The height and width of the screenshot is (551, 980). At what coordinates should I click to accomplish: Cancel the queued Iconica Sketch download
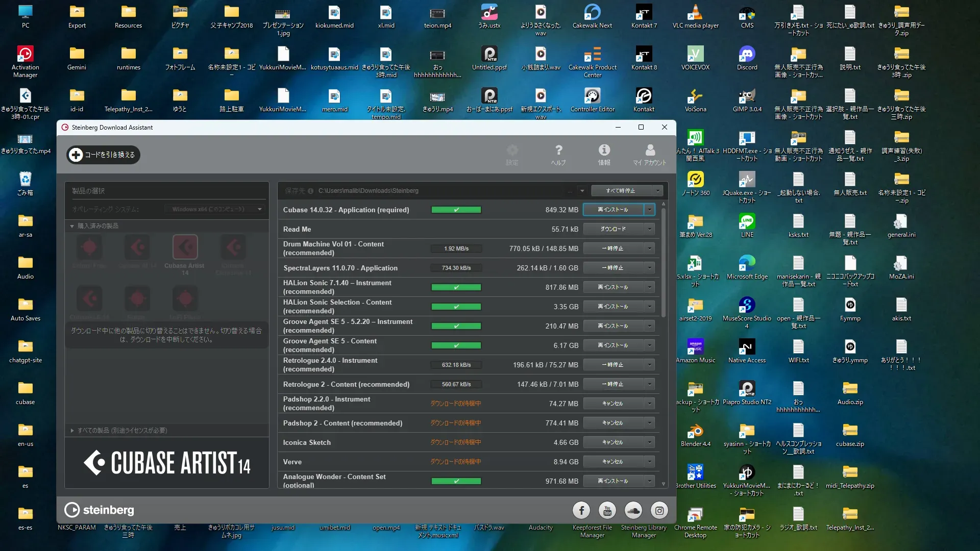(x=613, y=442)
